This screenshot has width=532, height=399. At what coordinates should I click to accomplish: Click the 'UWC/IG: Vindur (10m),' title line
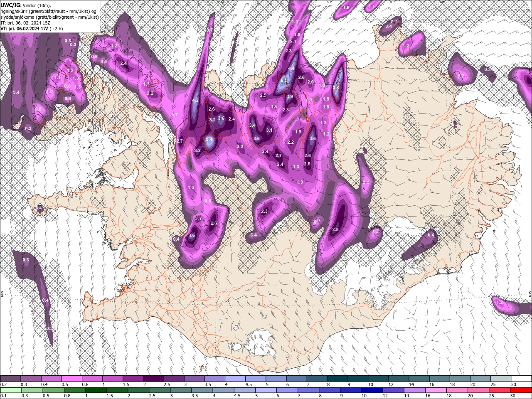point(26,5)
